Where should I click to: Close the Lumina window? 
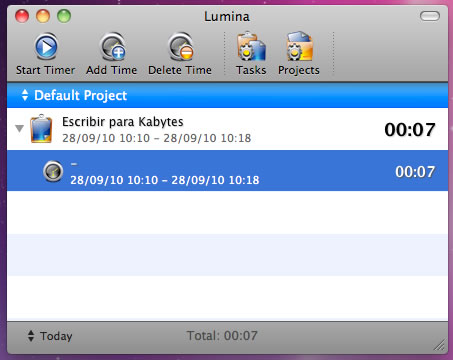click(x=22, y=16)
